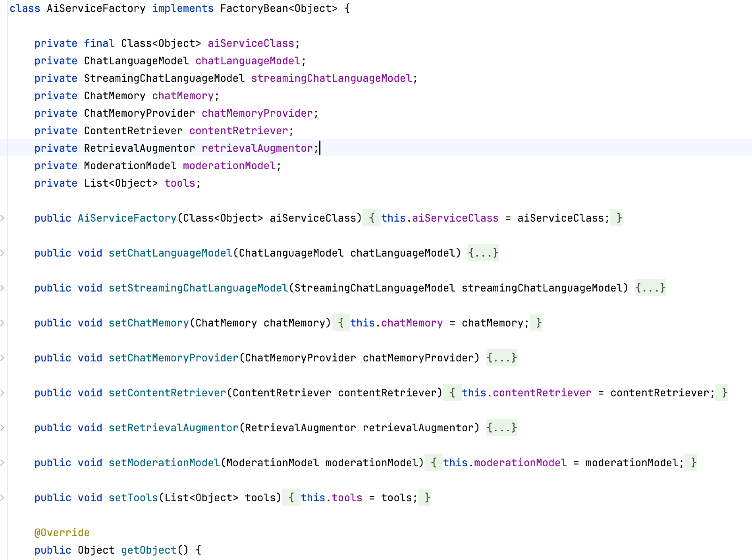Click the setChatMemory method name
Image resolution: width=752 pixels, height=560 pixels.
149,323
